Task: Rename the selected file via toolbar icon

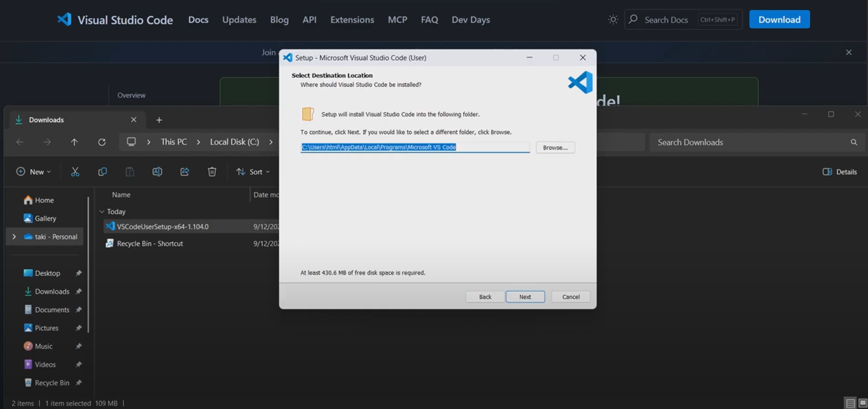Action: [157, 172]
